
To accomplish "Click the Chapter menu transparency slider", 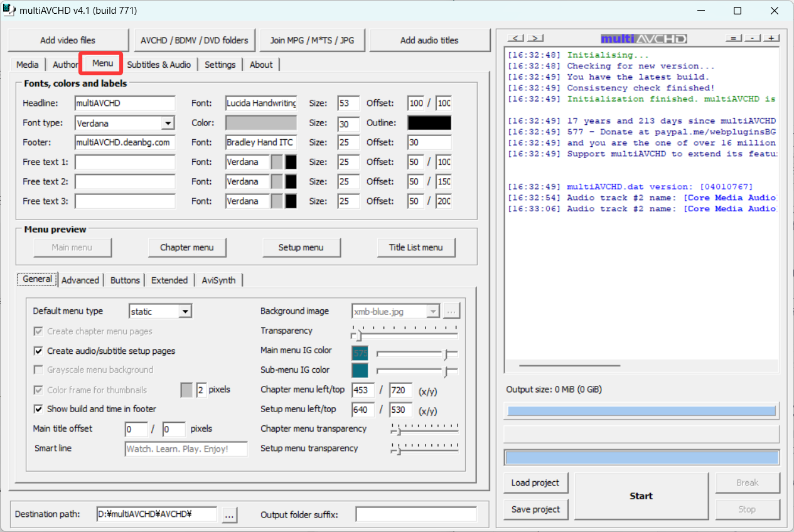I will pyautogui.click(x=424, y=430).
